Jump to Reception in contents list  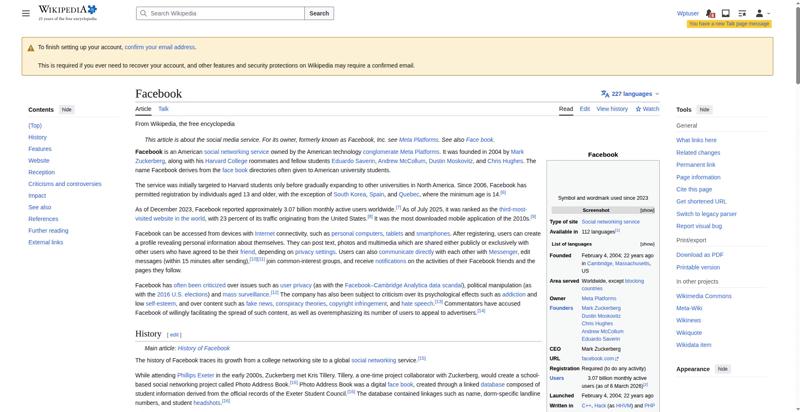click(41, 172)
